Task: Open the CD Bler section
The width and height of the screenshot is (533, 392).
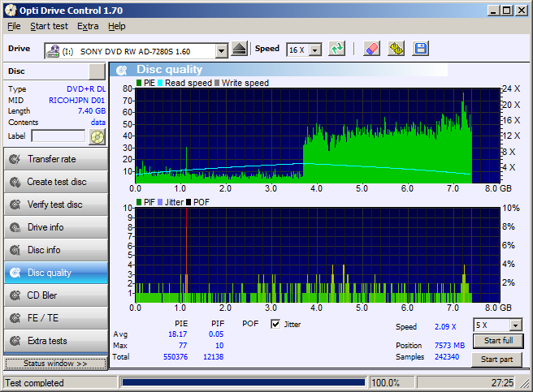Action: tap(56, 295)
